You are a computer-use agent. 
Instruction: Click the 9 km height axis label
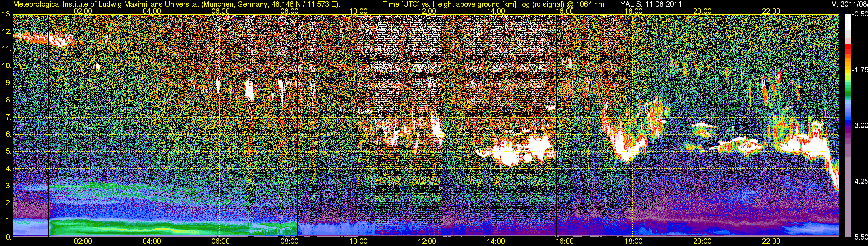pos(9,83)
